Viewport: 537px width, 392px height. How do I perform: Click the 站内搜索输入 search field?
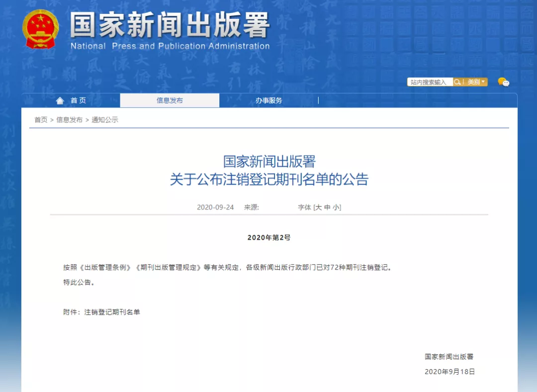[x=429, y=82]
